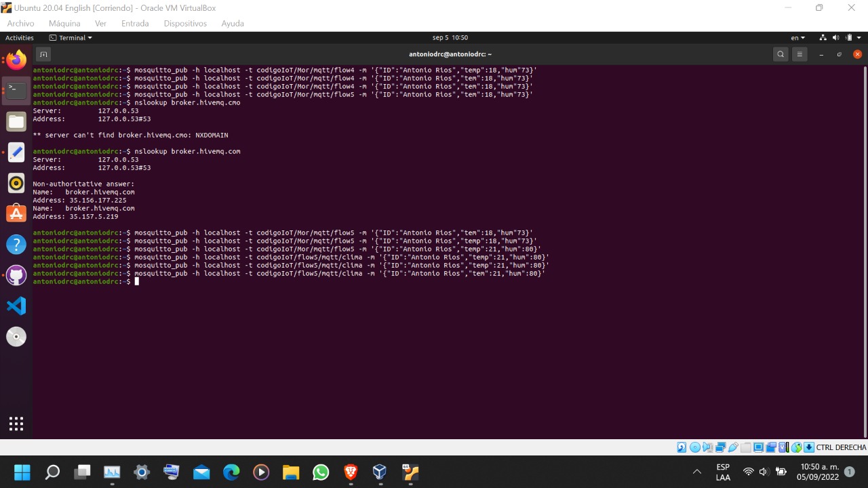Launch the Text Editor from the dock

point(16,152)
